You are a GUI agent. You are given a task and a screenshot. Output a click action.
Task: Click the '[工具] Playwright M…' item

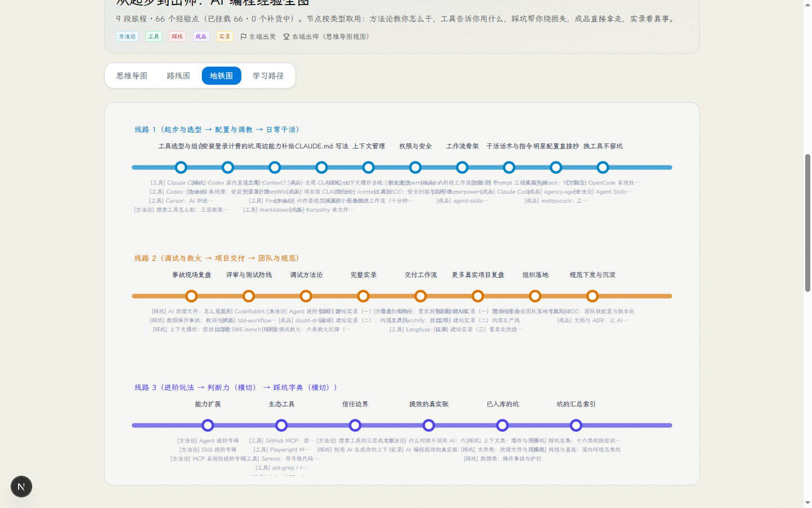pyautogui.click(x=281, y=450)
